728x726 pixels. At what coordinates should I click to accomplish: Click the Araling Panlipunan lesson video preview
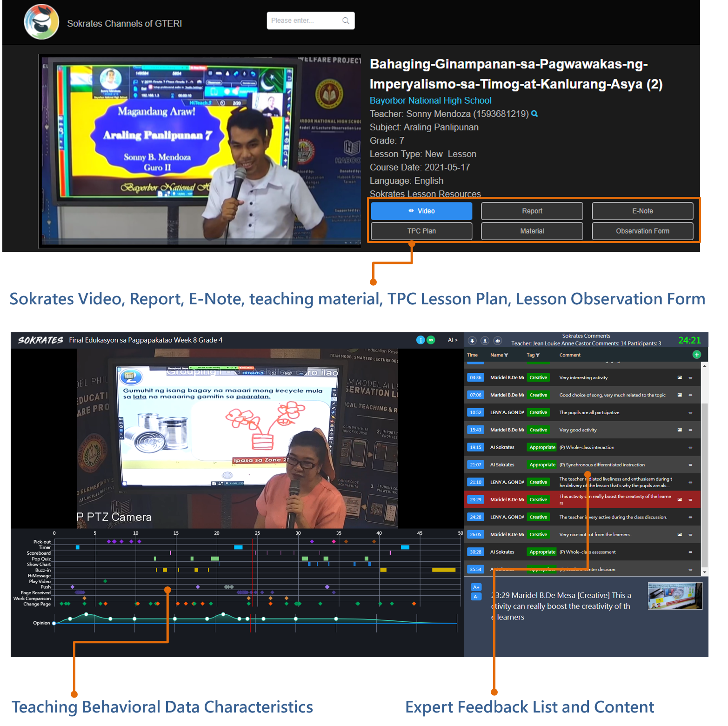(201, 151)
